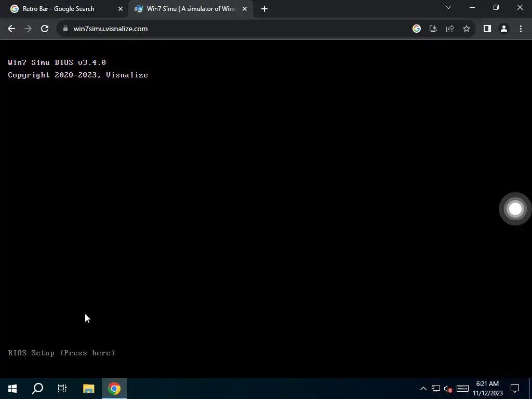Click the Win7 Simu BIOS v3.4.0 text
Image resolution: width=532 pixels, height=399 pixels.
[57, 62]
